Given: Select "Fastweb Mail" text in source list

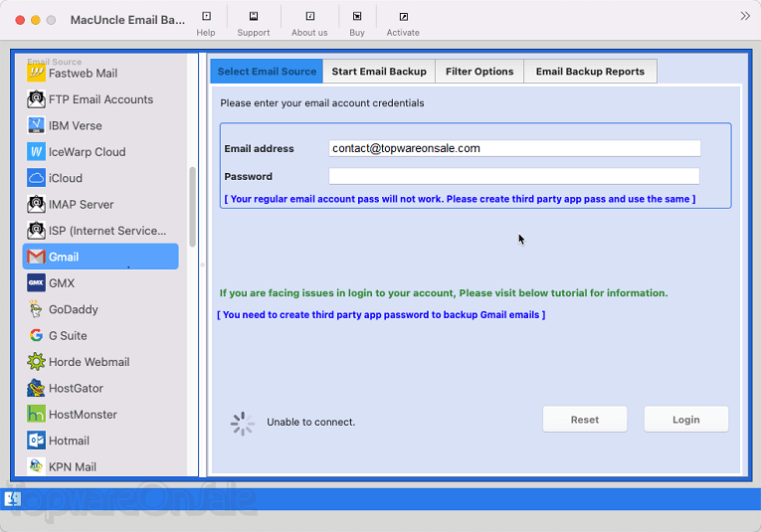Looking at the screenshot, I should point(83,74).
